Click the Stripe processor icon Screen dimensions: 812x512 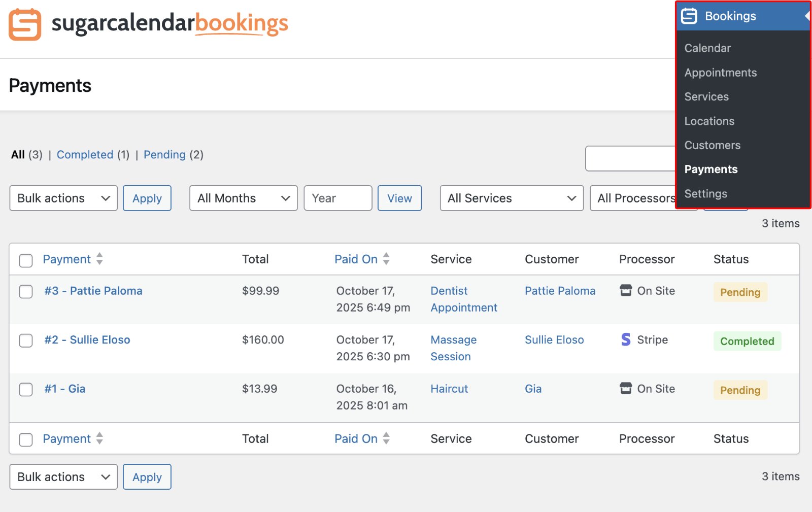pos(626,339)
